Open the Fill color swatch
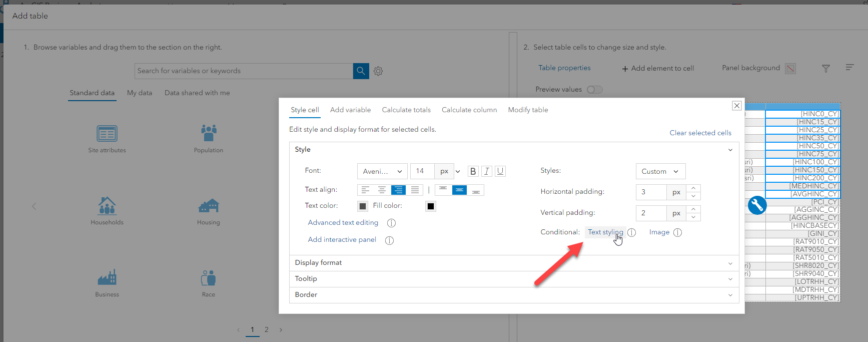 point(431,206)
